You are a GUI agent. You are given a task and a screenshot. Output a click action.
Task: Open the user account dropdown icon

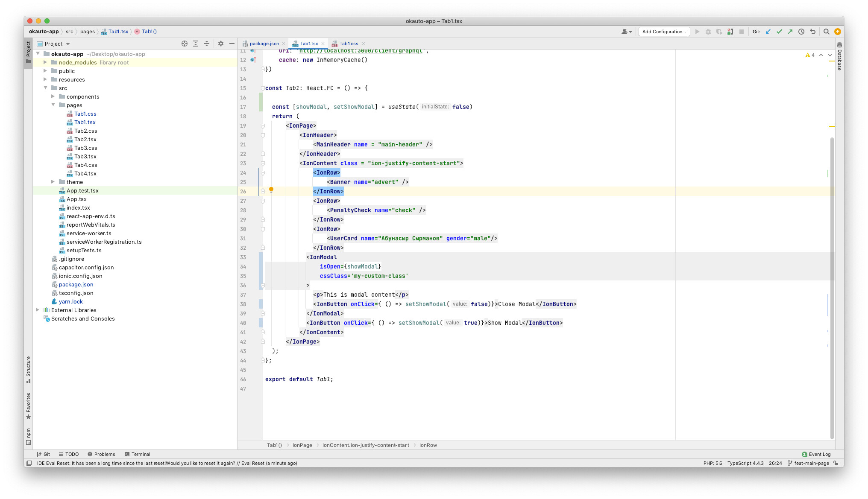(x=627, y=32)
